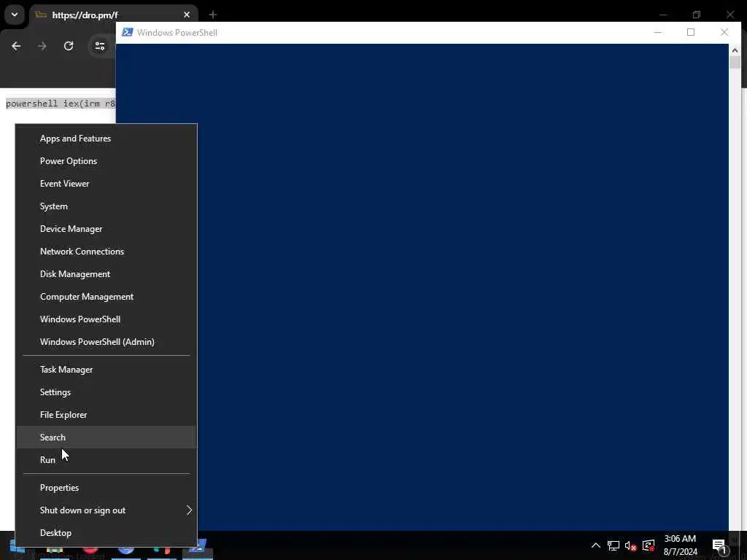
Task: Launch Device Manager
Action: click(x=107, y=229)
